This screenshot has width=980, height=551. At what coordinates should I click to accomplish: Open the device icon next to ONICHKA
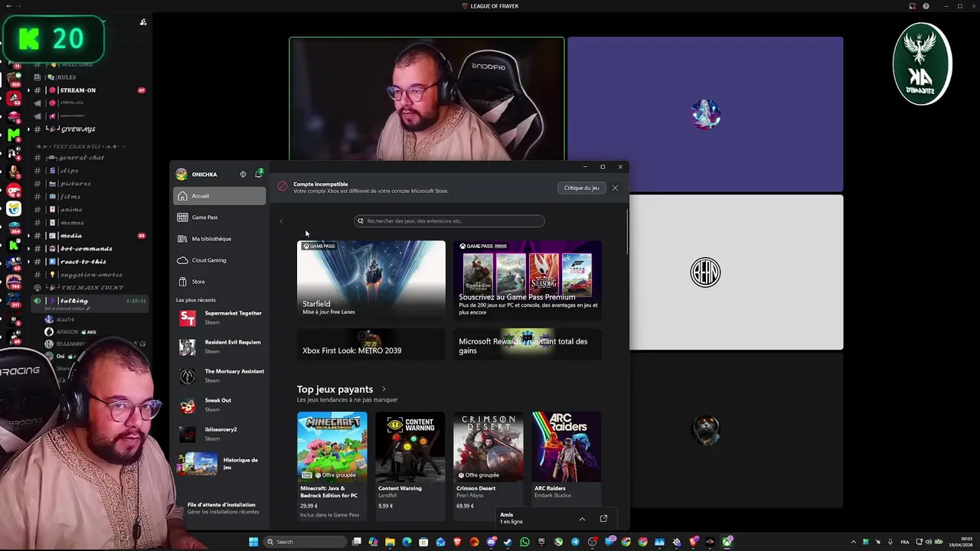tap(243, 174)
